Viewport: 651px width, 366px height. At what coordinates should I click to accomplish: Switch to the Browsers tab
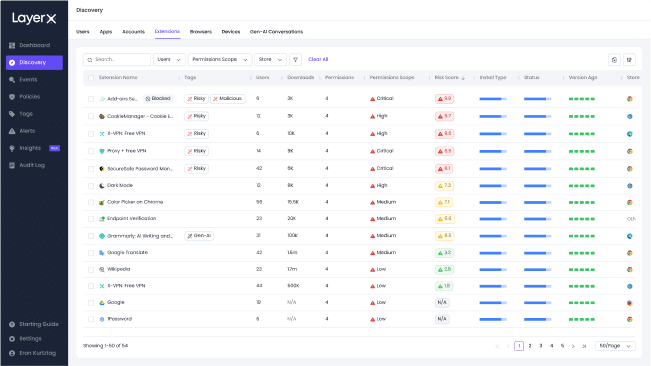point(201,32)
